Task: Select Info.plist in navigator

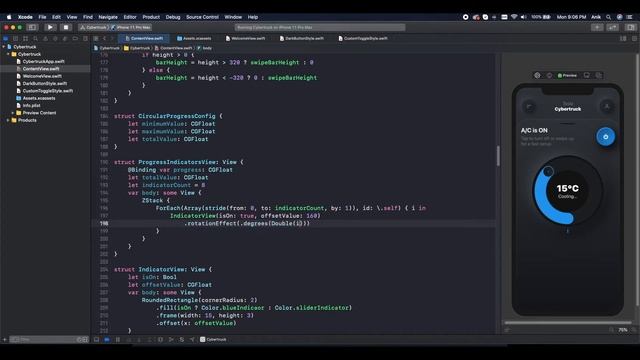Action: coord(28,106)
